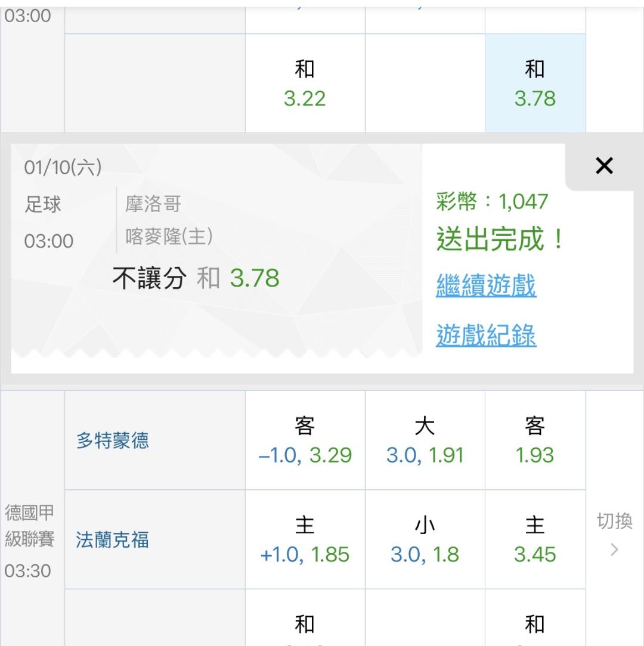The image size is (644, 646).
Task: Click 送出完成！ confirmation message
Action: pyautogui.click(x=500, y=240)
